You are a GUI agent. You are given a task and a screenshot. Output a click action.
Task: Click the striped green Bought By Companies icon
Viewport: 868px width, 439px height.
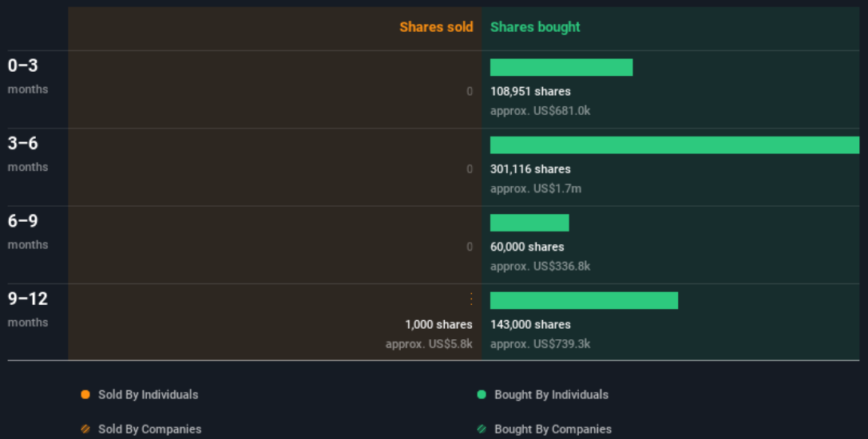pos(482,429)
